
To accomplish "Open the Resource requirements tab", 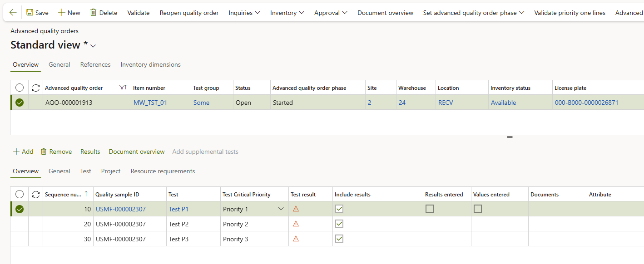I will tap(163, 171).
